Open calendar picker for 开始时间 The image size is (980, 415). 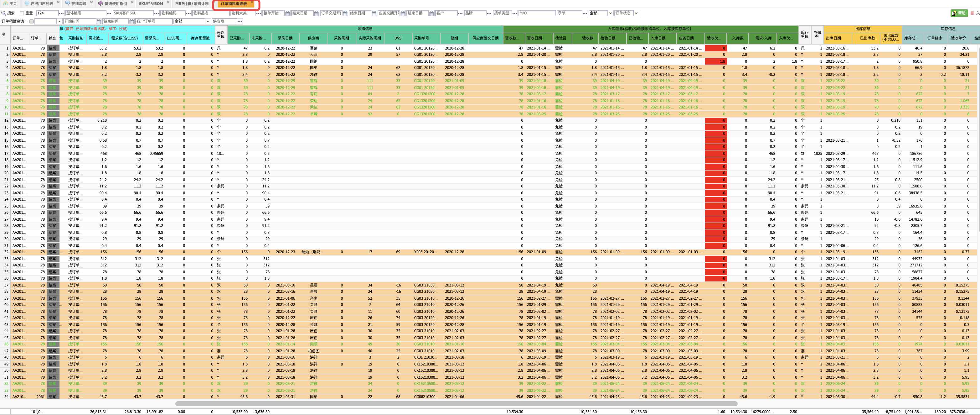[x=99, y=21]
